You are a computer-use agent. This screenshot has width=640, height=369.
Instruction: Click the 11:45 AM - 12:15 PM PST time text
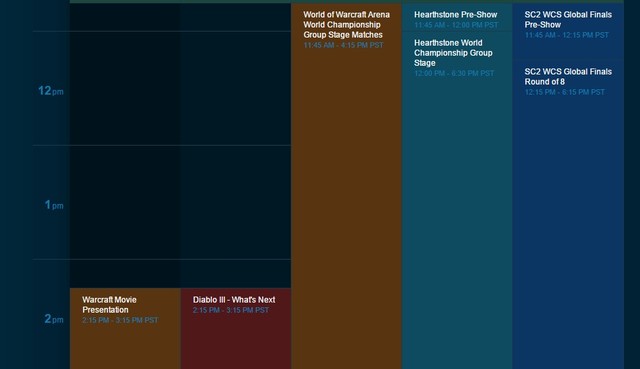(x=567, y=35)
